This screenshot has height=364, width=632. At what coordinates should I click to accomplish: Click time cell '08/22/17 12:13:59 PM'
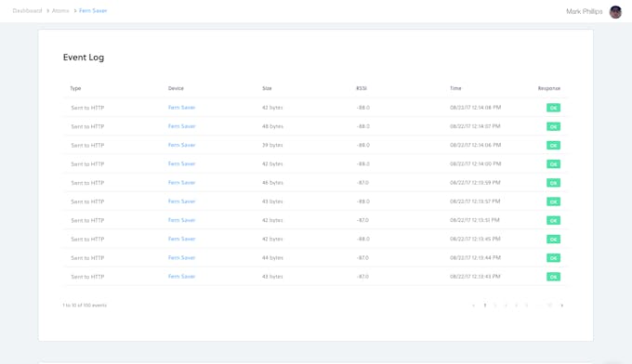coord(475,183)
